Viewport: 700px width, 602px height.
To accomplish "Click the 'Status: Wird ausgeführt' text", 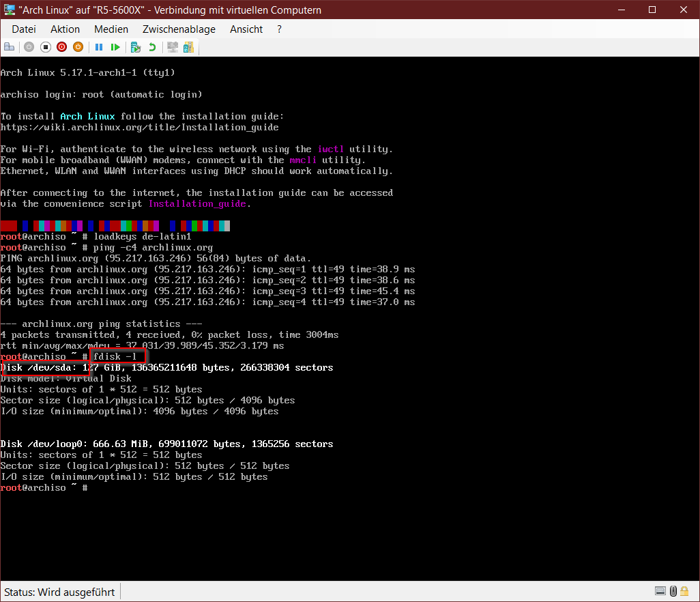I will pos(59,592).
